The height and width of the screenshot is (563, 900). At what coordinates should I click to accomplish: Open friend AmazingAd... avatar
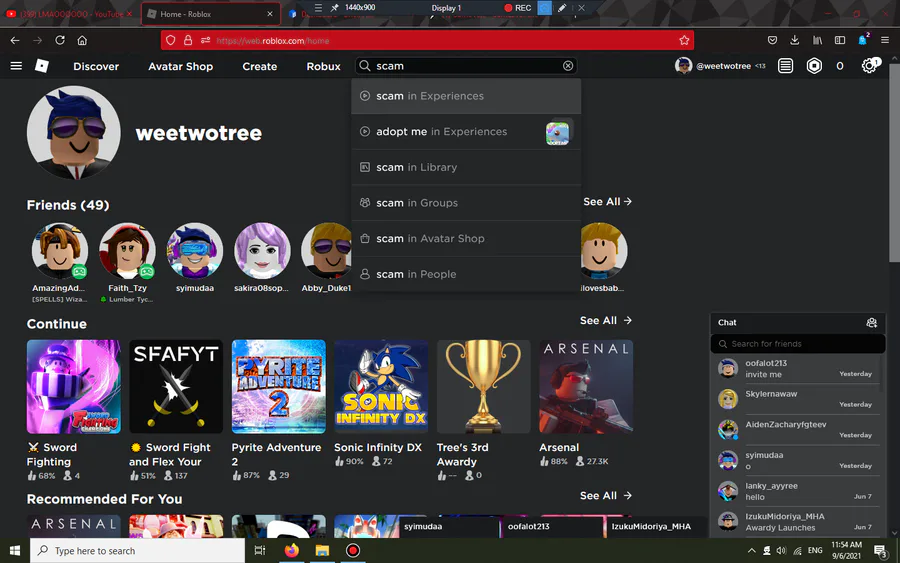(x=60, y=251)
